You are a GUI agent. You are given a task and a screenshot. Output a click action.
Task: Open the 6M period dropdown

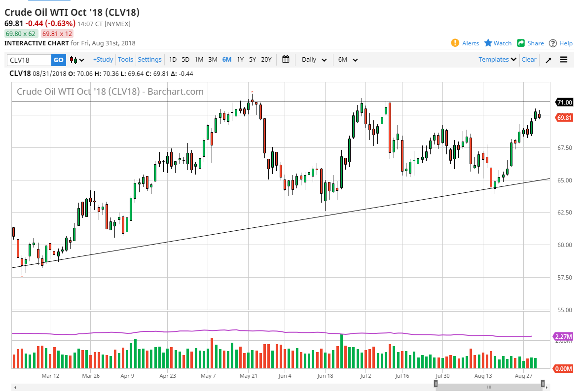[348, 60]
